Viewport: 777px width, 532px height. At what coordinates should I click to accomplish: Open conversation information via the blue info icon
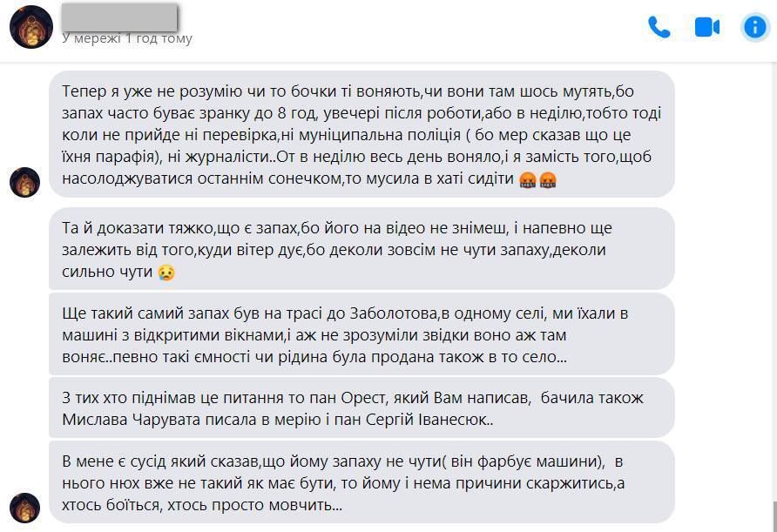pyautogui.click(x=754, y=27)
